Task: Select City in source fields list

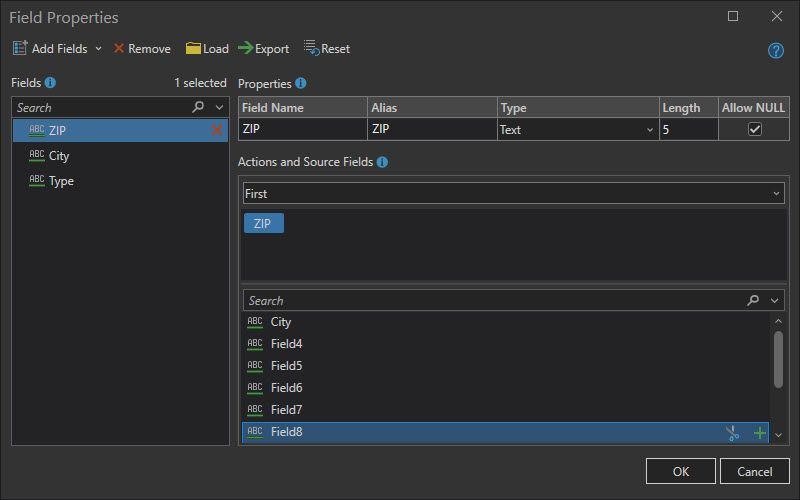Action: click(505, 322)
